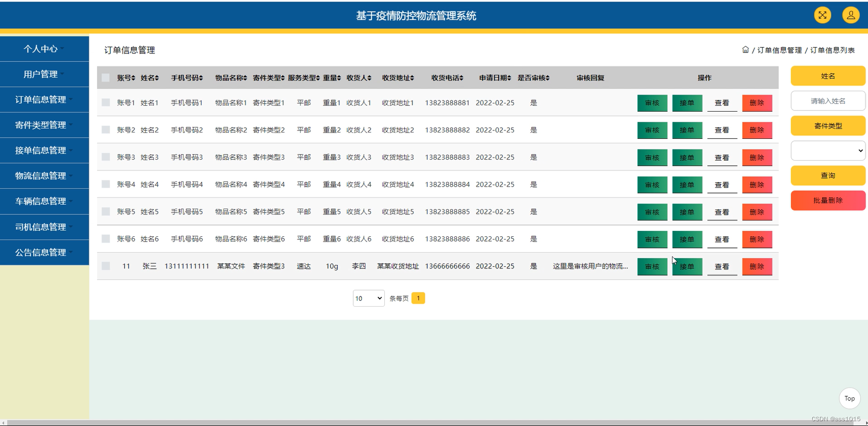Open 司机信息管理 in the sidebar
The image size is (868, 426).
(x=44, y=227)
